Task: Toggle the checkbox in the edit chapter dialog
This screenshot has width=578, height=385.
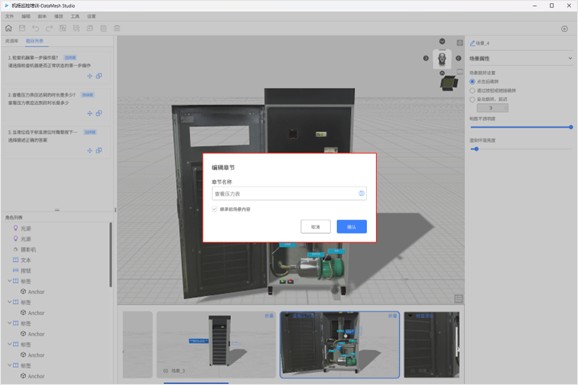Action: [x=215, y=209]
